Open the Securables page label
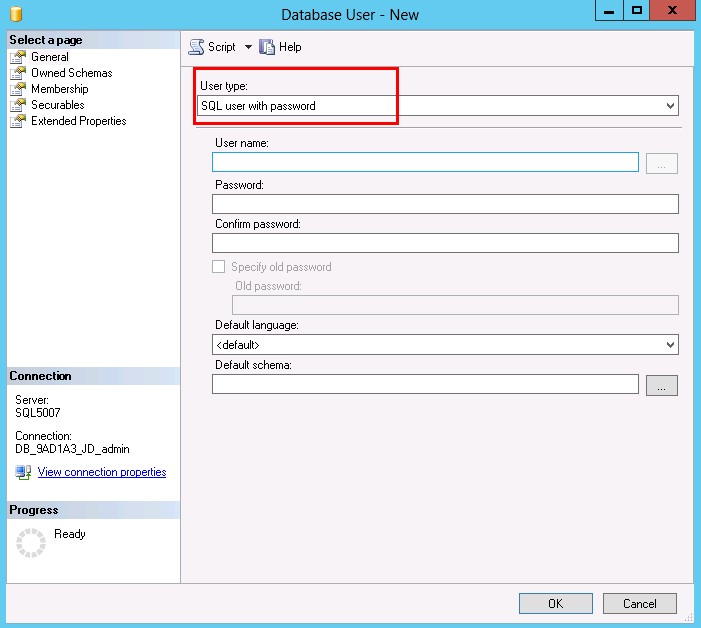The width and height of the screenshot is (701, 628). pyautogui.click(x=57, y=105)
